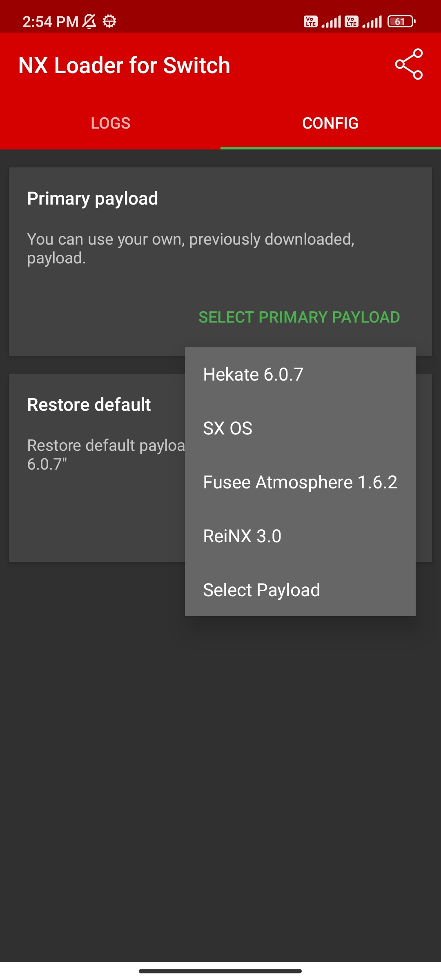Tap the primary payload description text
Image resolution: width=441 pixels, height=980 pixels.
tap(190, 248)
